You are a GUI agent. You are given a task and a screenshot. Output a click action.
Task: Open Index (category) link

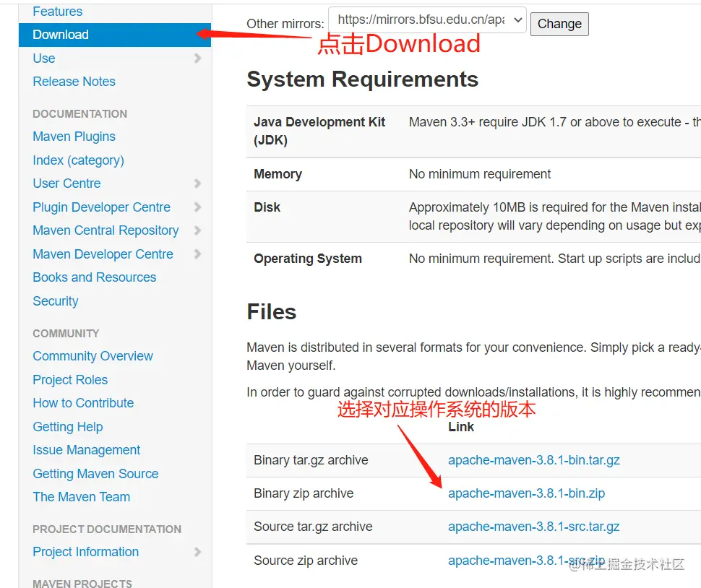click(78, 160)
